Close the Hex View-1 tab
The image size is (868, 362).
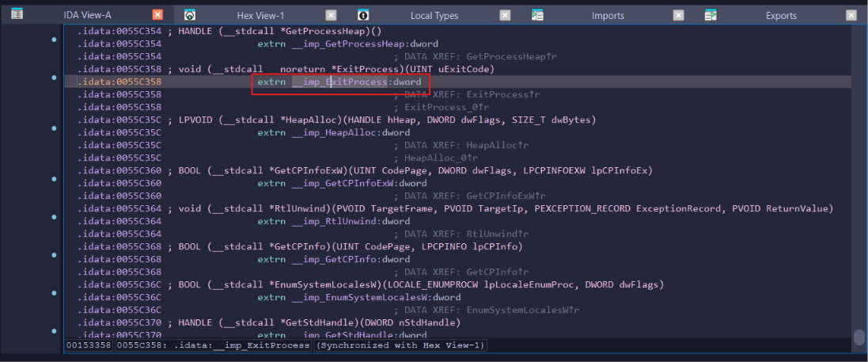tap(331, 15)
